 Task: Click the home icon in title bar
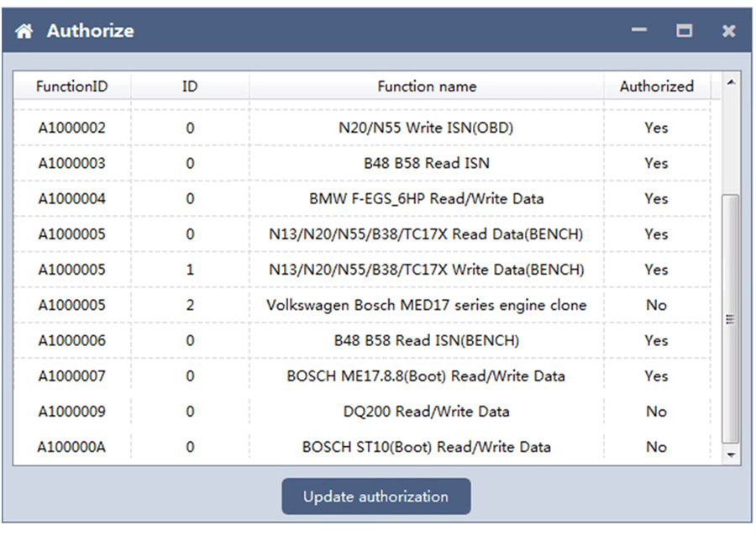tap(24, 31)
